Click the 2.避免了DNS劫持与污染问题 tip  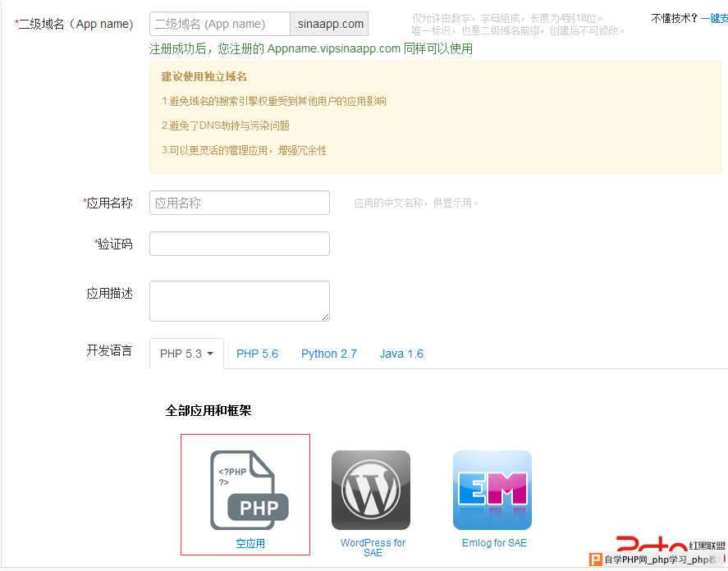click(x=226, y=126)
